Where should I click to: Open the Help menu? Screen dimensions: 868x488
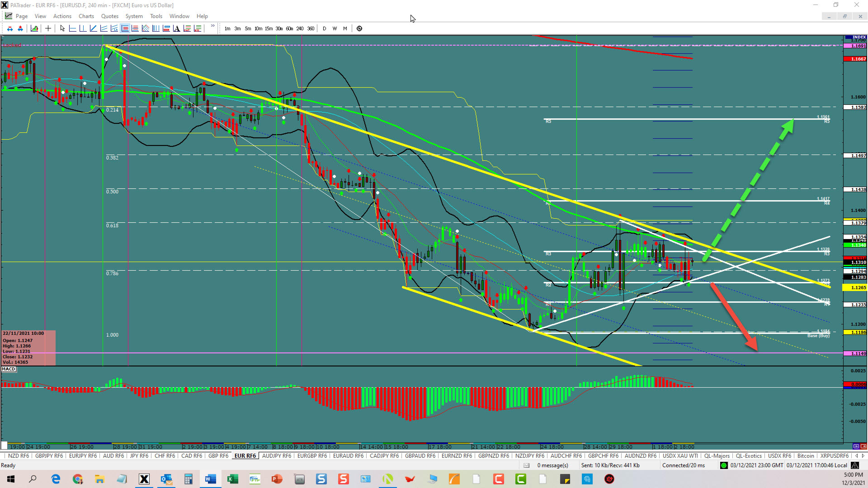pyautogui.click(x=202, y=16)
